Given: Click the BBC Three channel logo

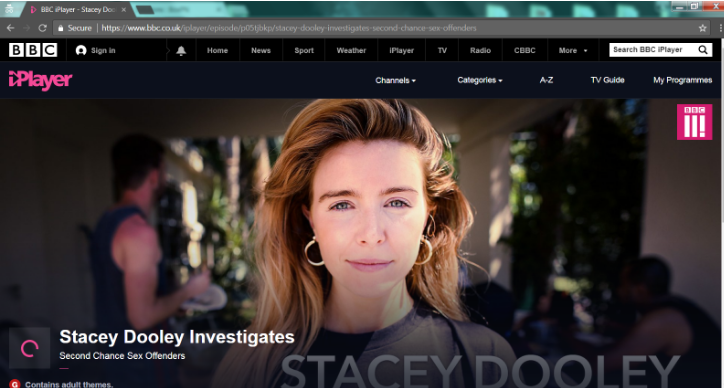Looking at the screenshot, I should [694, 122].
